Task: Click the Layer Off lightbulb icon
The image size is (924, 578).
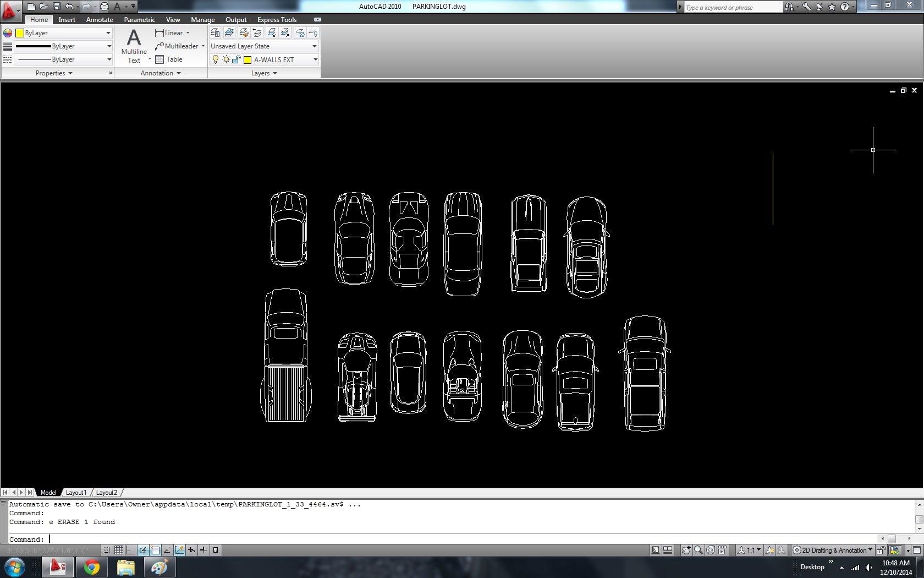Action: tap(313, 33)
